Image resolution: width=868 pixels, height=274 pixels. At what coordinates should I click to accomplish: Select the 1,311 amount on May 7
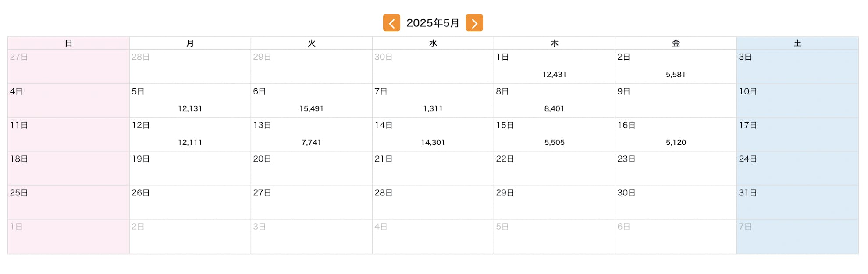click(433, 108)
